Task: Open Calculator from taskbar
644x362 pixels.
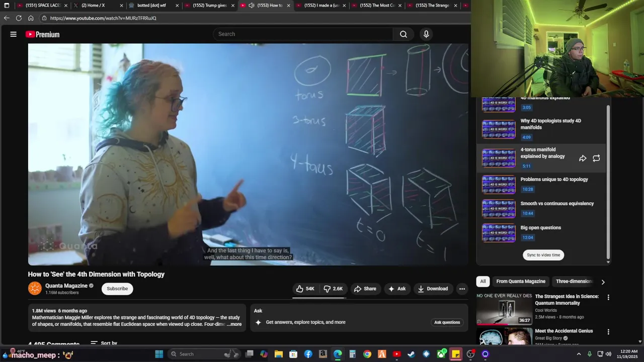Action: click(353, 354)
